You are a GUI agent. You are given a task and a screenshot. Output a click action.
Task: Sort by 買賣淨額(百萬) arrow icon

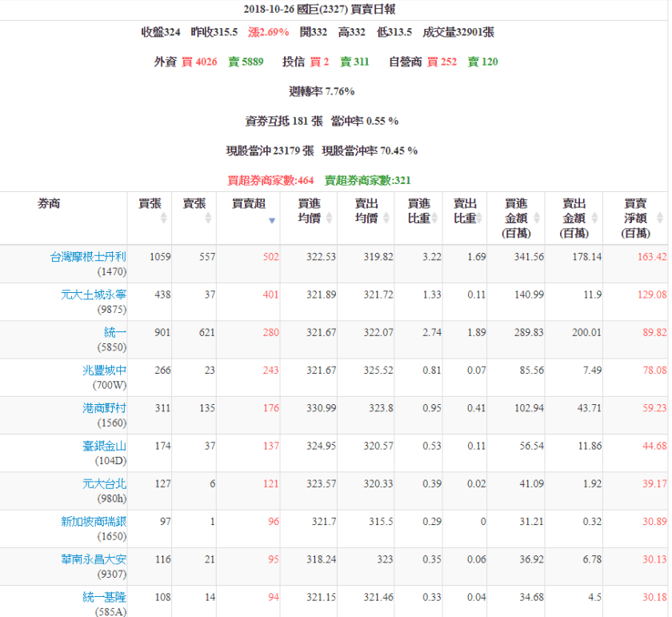tap(659, 218)
